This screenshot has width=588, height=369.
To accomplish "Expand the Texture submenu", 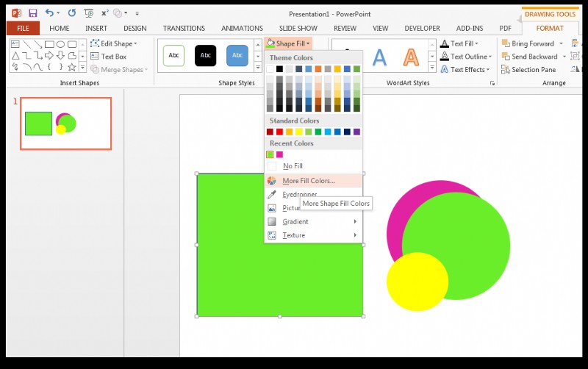I will click(314, 235).
